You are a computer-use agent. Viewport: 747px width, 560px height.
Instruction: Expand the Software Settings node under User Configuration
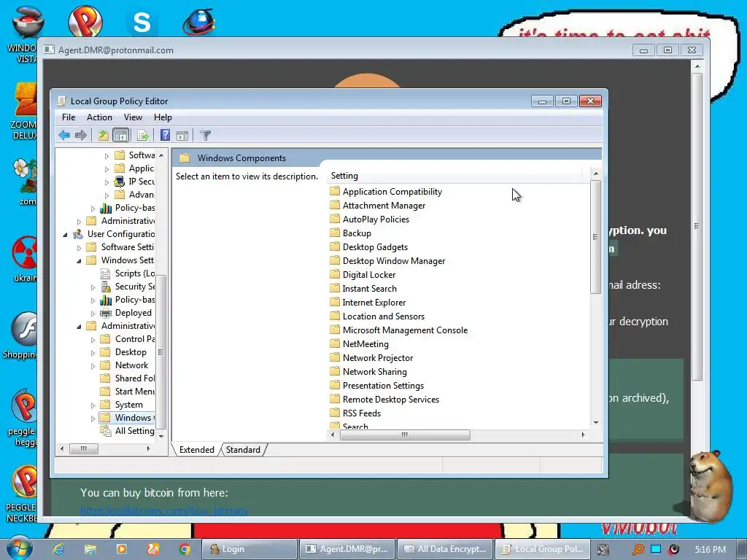click(x=79, y=248)
